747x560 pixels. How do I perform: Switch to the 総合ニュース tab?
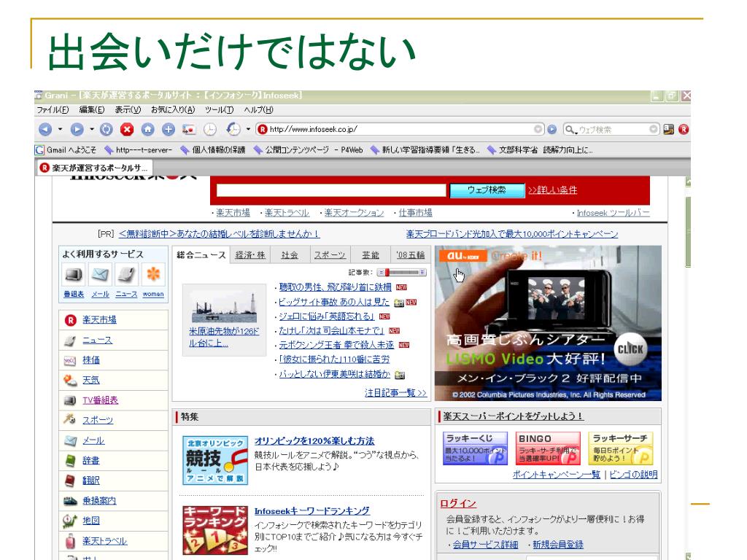pyautogui.click(x=201, y=254)
